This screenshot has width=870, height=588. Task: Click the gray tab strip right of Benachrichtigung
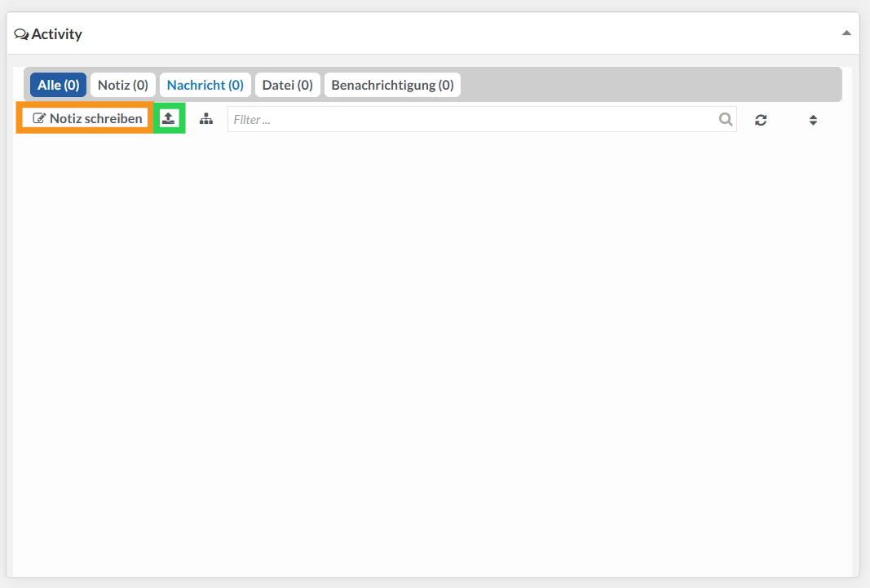(x=652, y=85)
